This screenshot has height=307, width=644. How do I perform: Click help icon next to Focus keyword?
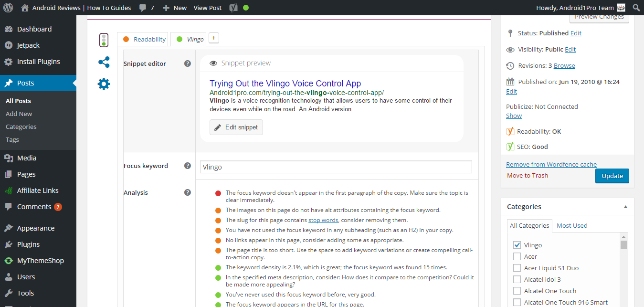click(188, 166)
